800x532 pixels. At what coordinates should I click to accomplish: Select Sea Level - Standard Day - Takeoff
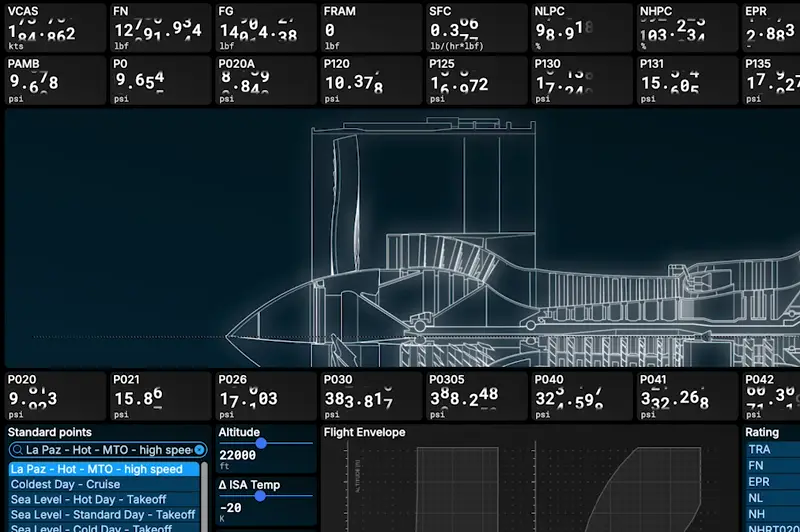104,515
